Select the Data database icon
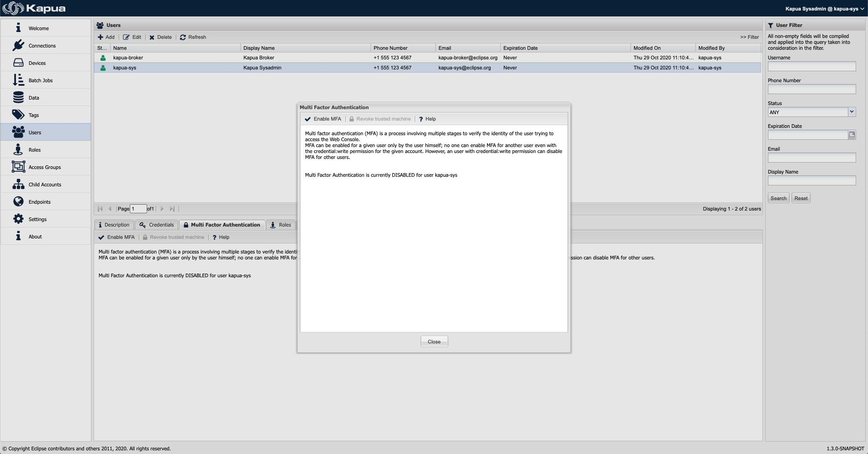 tap(18, 98)
